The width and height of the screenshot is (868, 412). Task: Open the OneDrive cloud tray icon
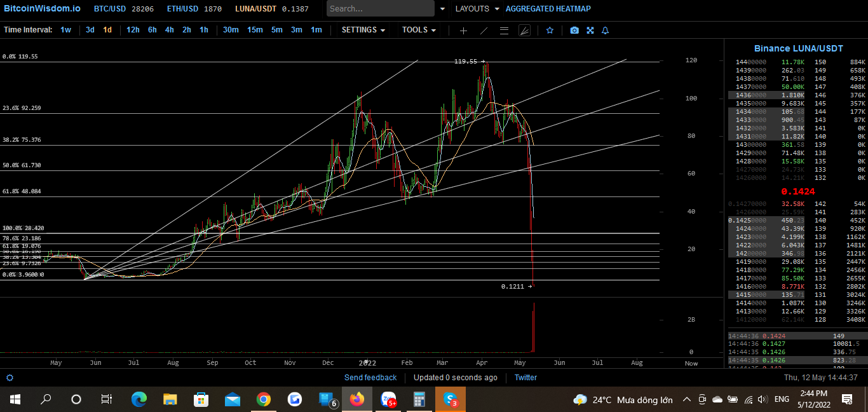717,399
